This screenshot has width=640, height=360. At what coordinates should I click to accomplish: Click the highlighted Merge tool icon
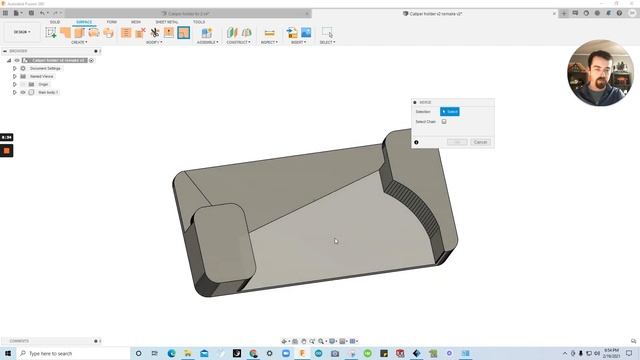[x=183, y=32]
